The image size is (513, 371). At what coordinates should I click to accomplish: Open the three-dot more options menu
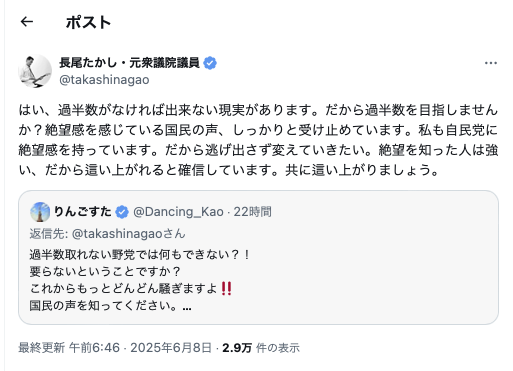coord(491,63)
